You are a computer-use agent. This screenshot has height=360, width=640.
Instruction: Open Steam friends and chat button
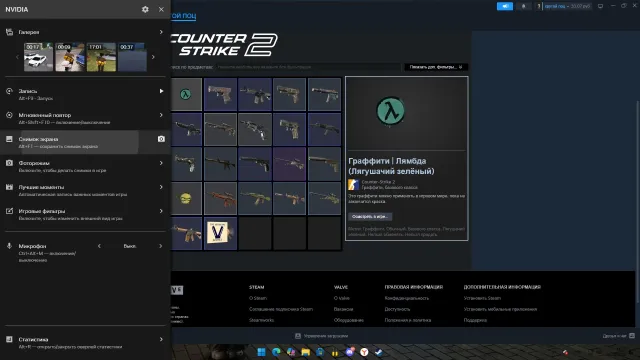pos(618,336)
